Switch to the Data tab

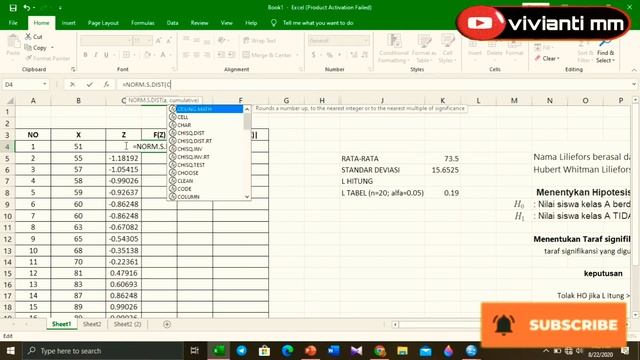[x=173, y=23]
